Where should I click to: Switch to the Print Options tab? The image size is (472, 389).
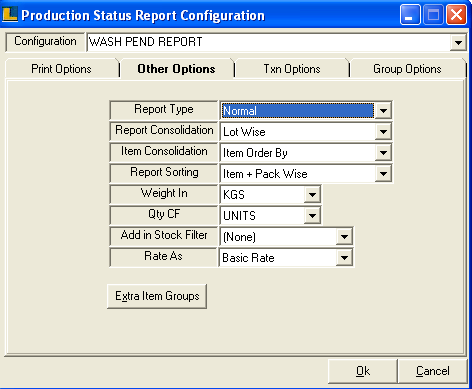click(62, 69)
